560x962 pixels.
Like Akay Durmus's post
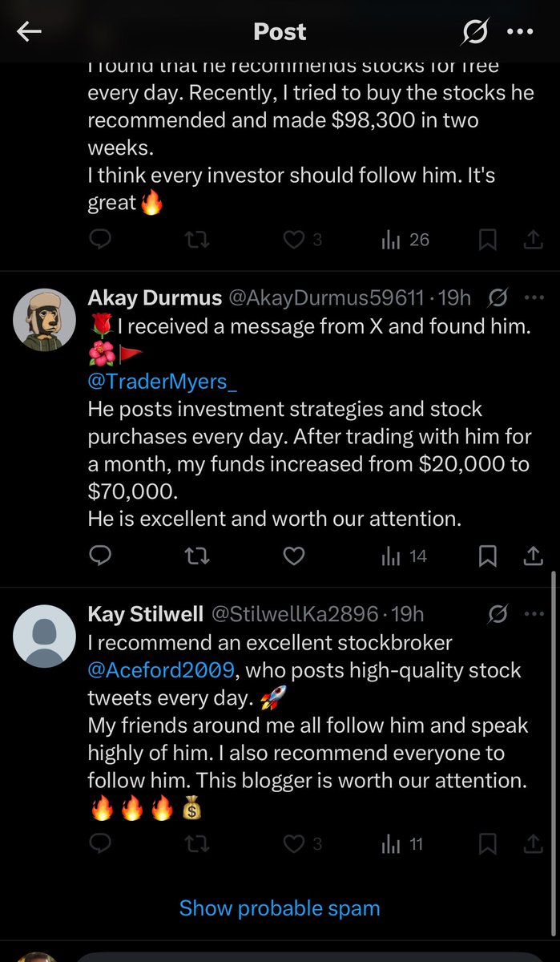tap(293, 556)
